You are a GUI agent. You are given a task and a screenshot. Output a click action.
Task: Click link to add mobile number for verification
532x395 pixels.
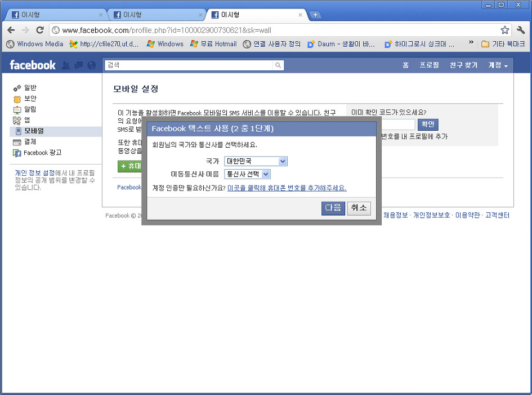click(287, 188)
